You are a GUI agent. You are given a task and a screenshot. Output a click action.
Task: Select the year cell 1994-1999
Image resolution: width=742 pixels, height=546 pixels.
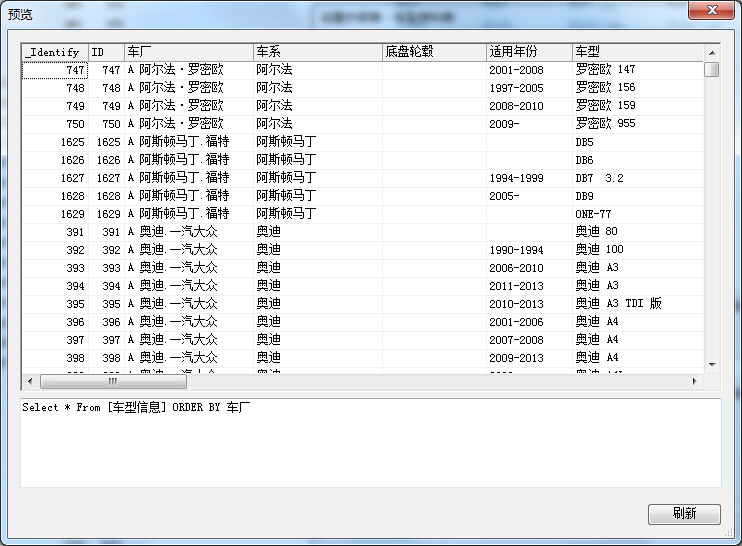530,178
